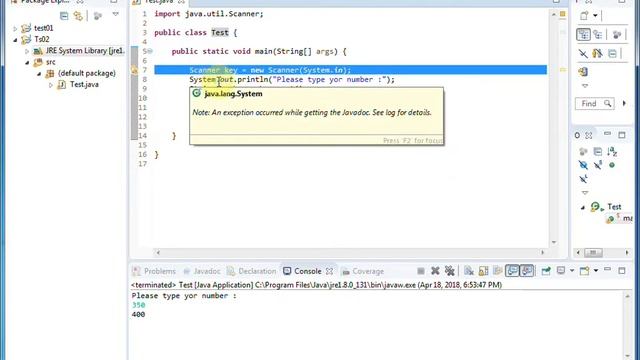
Task: Toggle Hide Local Types in Outline
Action: point(583,179)
